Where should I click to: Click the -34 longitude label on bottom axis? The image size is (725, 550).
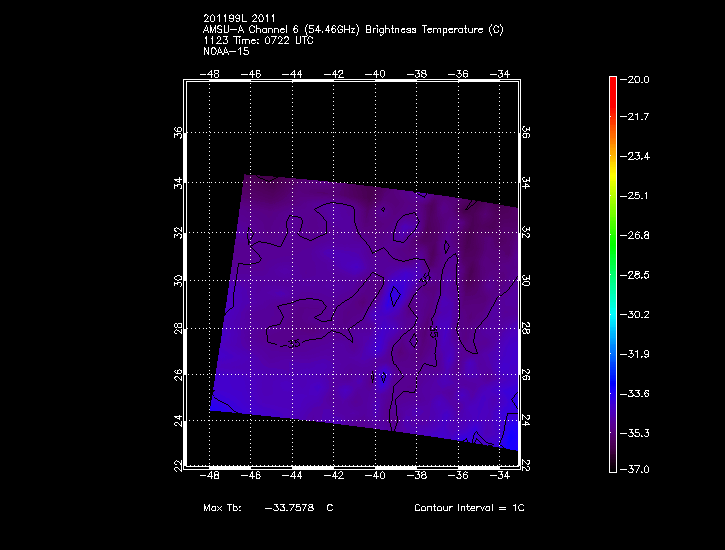(x=499, y=475)
